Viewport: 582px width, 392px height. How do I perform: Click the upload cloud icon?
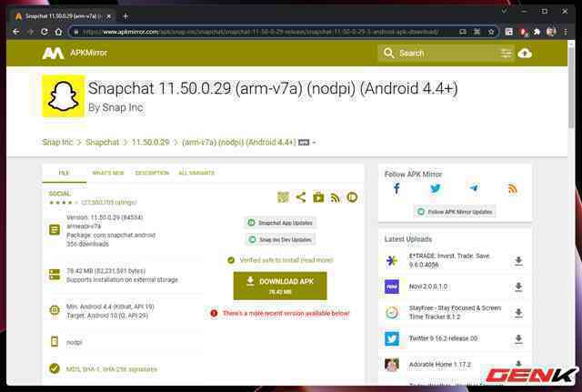(525, 54)
